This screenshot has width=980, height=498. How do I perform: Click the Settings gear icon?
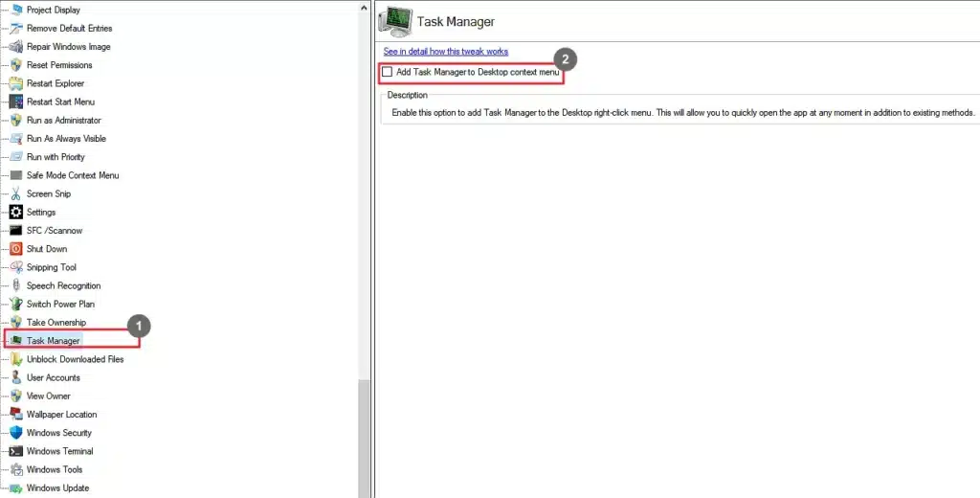pyautogui.click(x=16, y=212)
